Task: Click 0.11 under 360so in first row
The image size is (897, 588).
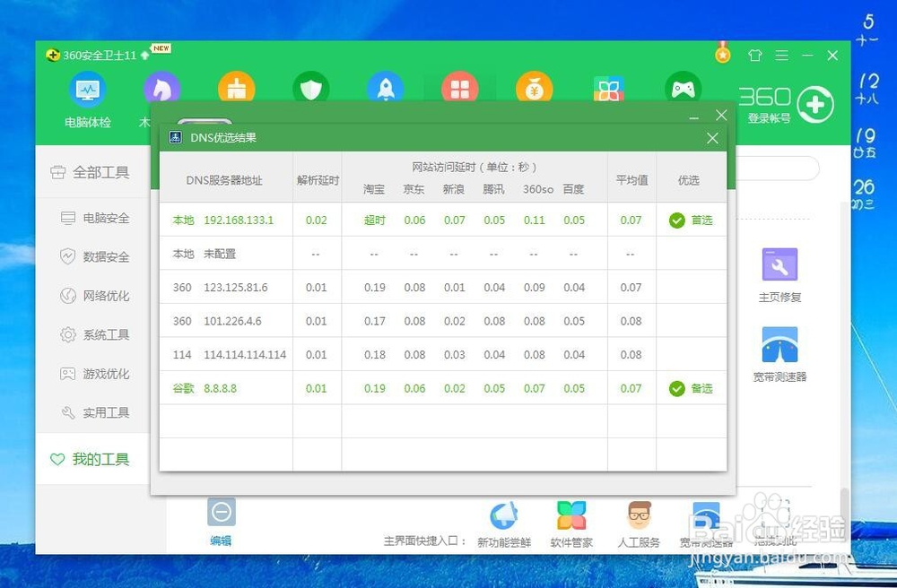Action: tap(535, 220)
